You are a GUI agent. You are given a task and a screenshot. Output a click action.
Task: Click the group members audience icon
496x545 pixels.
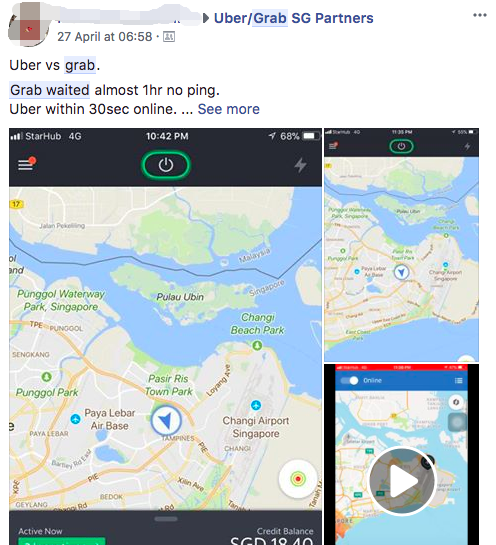(x=169, y=36)
